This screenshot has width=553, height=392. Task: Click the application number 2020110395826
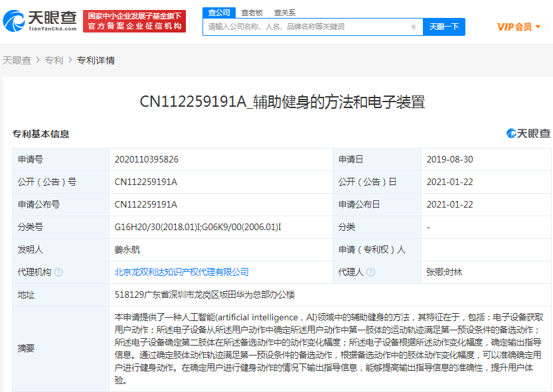pos(147,159)
